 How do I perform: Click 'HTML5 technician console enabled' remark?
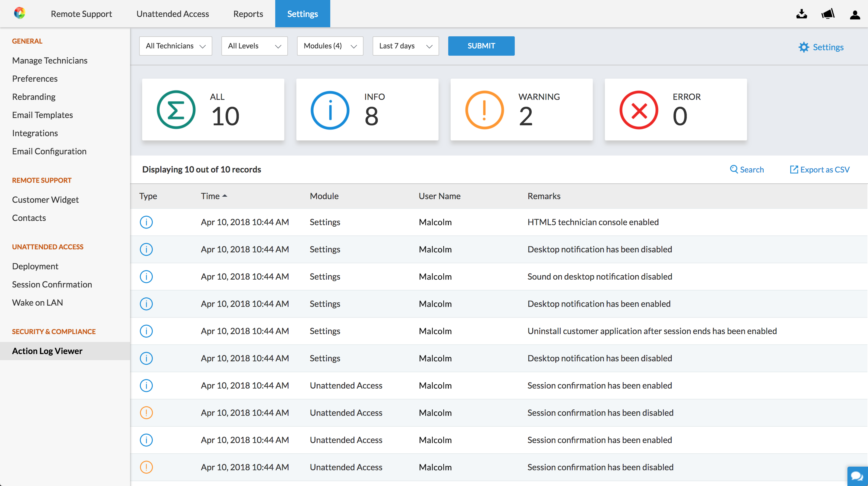coord(593,222)
